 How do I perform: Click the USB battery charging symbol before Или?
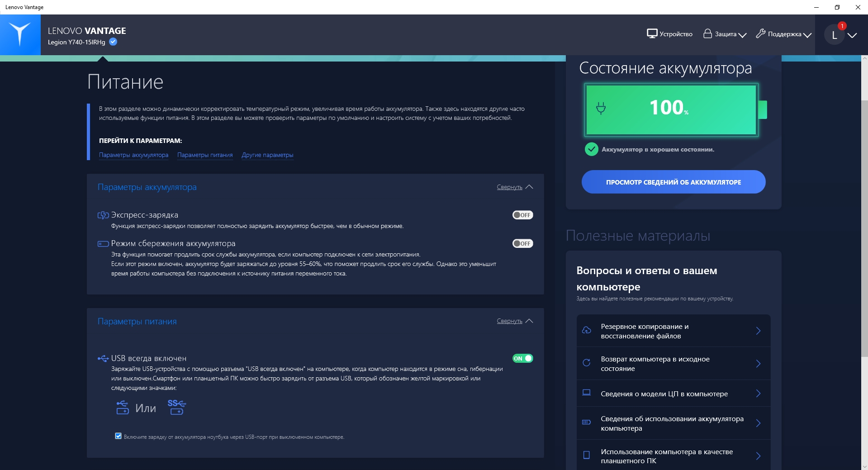pos(123,408)
